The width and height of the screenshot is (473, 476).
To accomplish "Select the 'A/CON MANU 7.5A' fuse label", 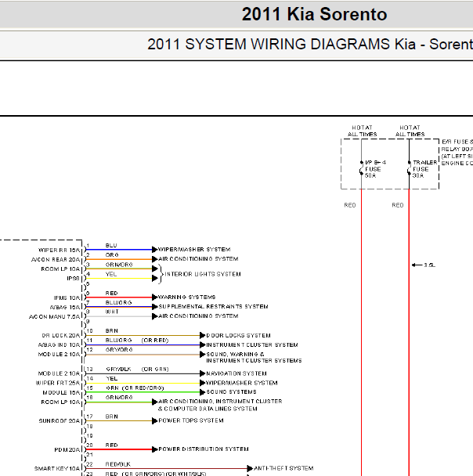I will point(54,316).
